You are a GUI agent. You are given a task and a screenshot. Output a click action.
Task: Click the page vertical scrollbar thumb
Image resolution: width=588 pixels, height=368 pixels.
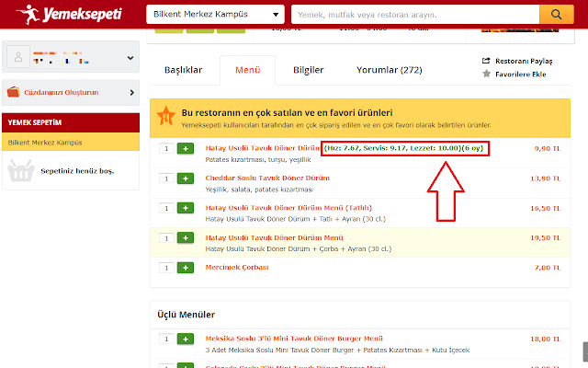585,351
